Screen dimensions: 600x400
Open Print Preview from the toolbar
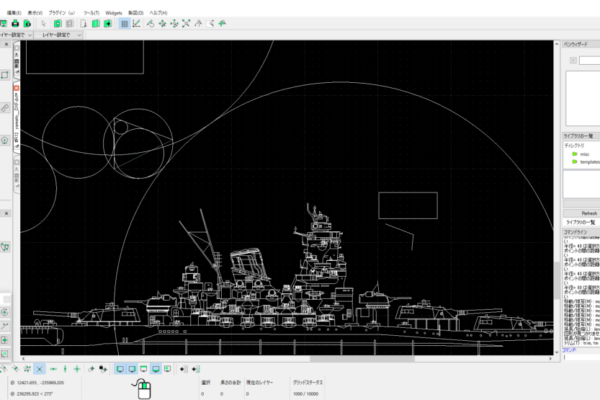click(x=27, y=24)
